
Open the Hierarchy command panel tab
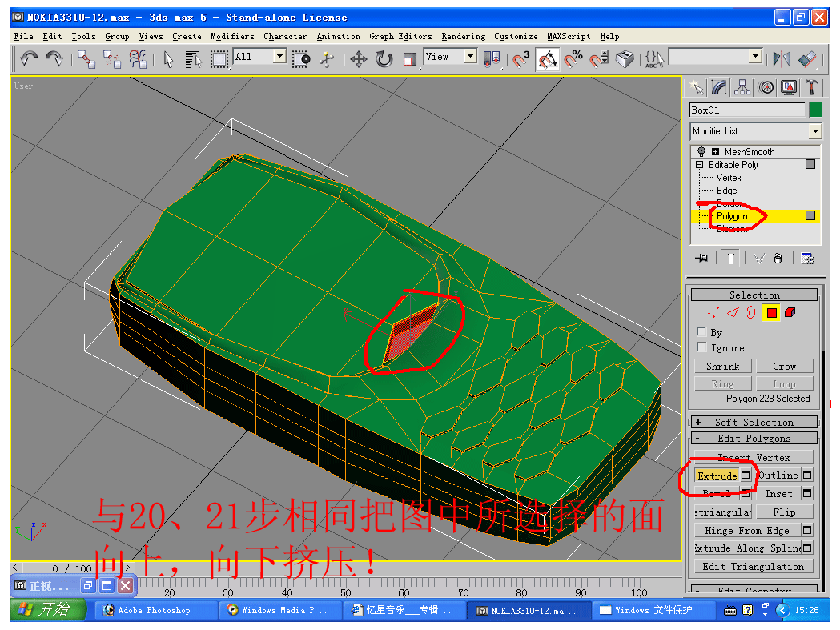(x=743, y=87)
